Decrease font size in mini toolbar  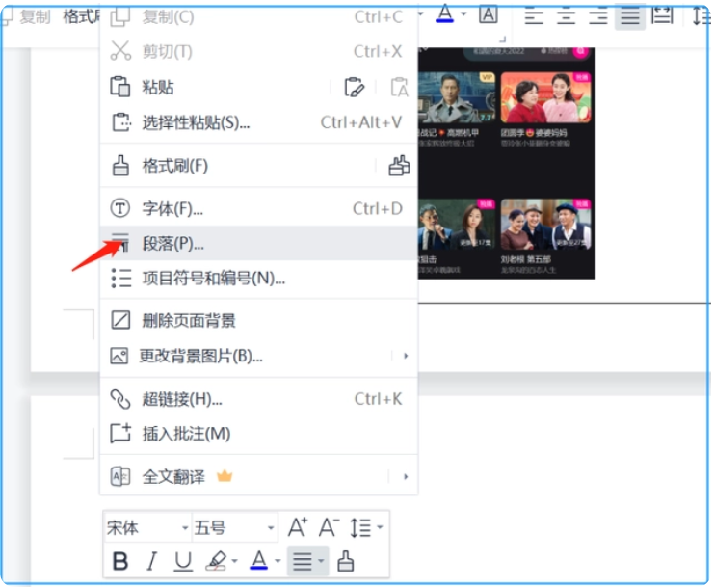[x=329, y=527]
